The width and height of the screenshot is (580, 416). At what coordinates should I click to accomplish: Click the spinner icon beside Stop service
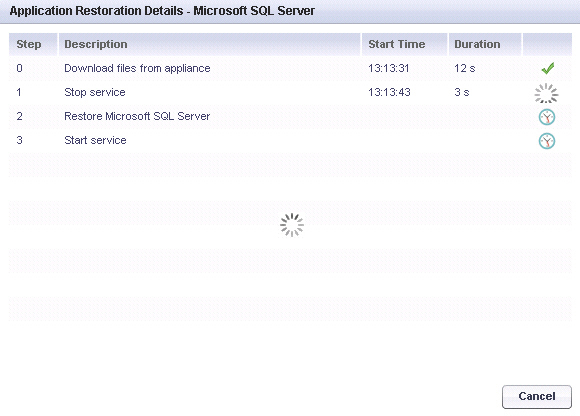click(x=546, y=93)
